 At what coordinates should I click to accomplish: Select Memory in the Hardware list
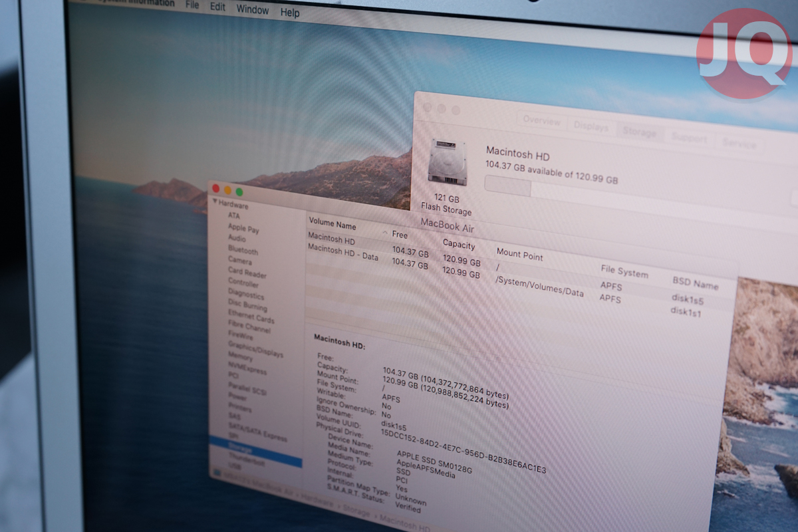coord(241,358)
